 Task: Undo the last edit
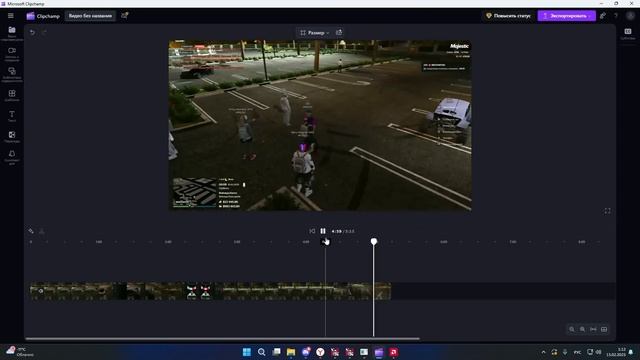pos(32,32)
